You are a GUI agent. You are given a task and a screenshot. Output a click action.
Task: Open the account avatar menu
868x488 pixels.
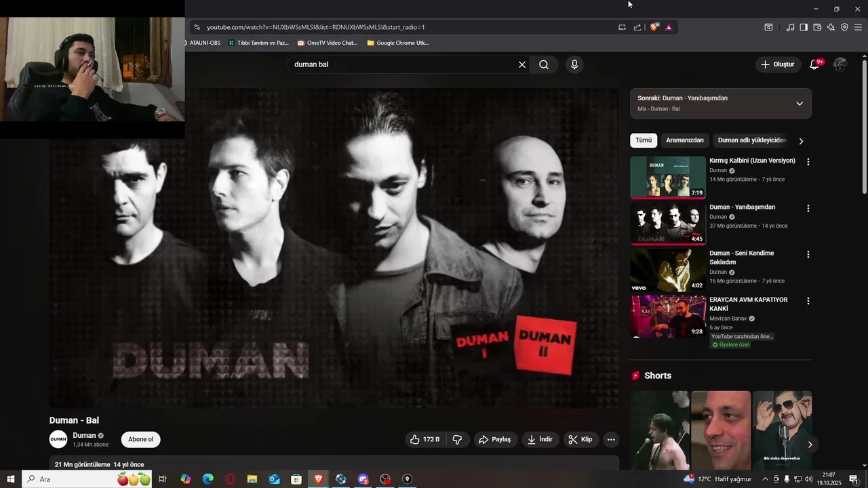point(840,64)
